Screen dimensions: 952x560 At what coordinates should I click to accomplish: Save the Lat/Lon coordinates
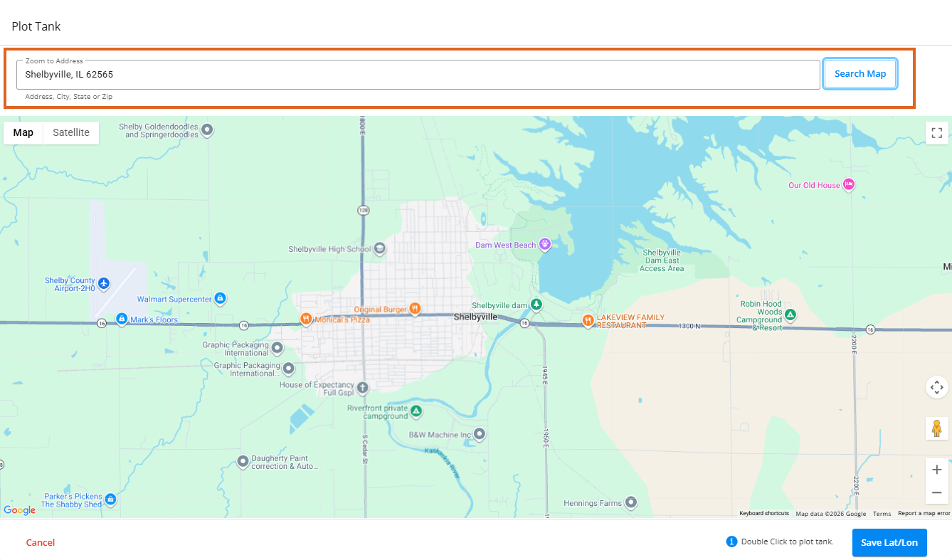point(889,543)
